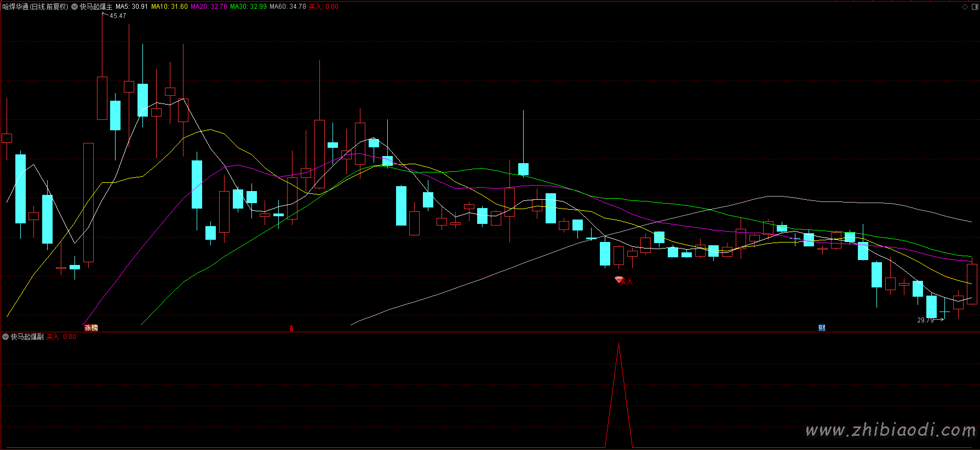This screenshot has width=980, height=450.
Task: Expand the 快马起爆副 sub-indicator dropdown arrow
Action: (5, 337)
